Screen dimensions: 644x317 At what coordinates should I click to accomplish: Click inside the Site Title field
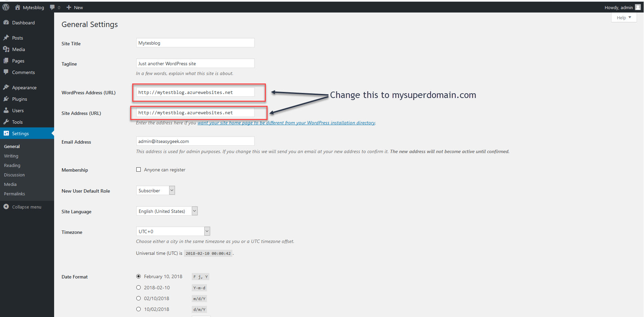(x=195, y=43)
